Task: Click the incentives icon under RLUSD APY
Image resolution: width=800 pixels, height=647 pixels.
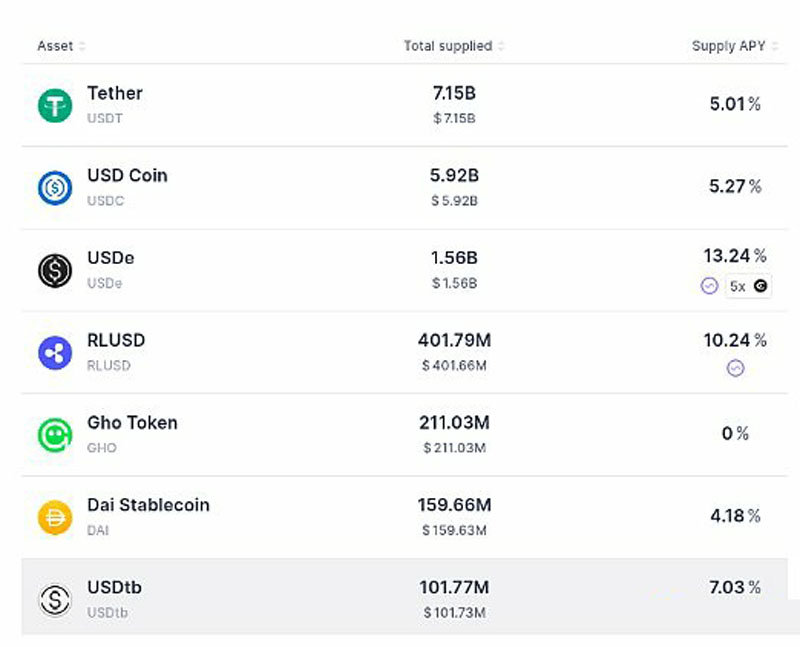Action: point(735,368)
